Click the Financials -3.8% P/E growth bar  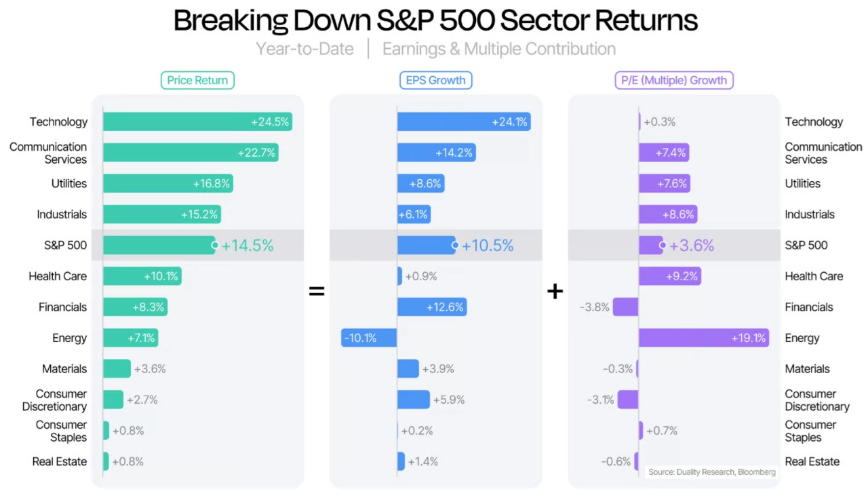coord(626,307)
